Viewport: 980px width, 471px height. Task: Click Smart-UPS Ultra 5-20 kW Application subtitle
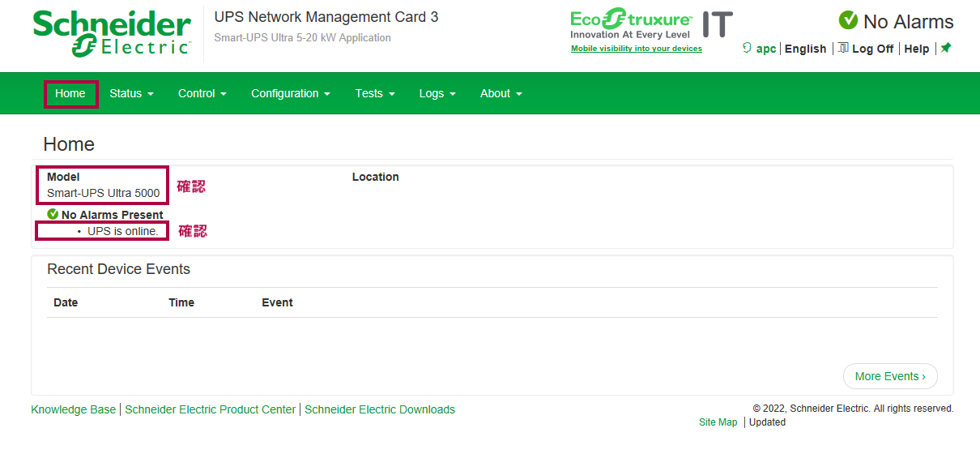tap(302, 38)
